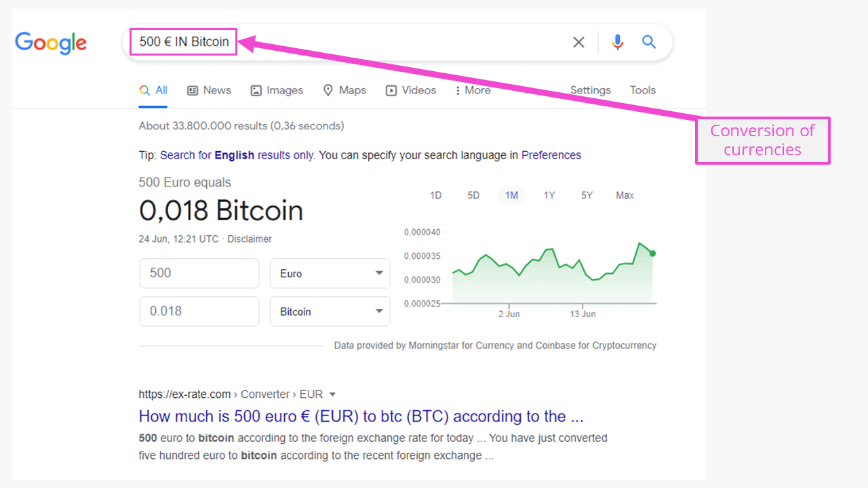Viewport: 868px width, 488px height.
Task: Expand the Bitcoin currency dropdown
Action: coord(330,311)
